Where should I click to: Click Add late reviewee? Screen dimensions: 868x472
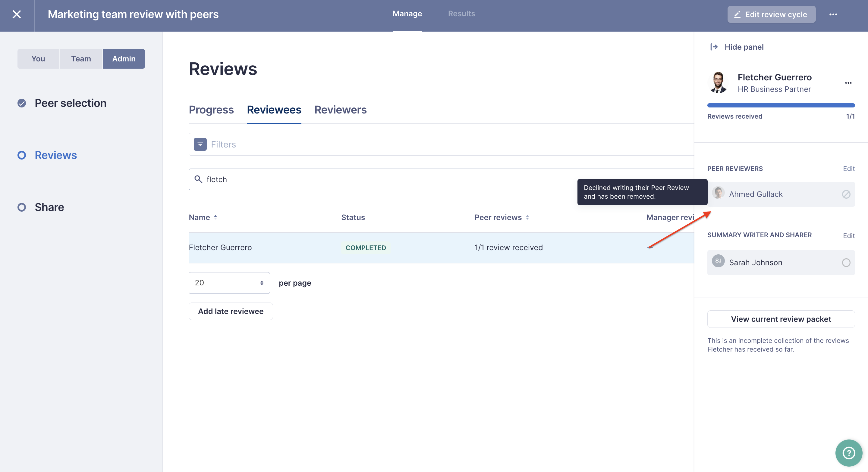tap(231, 311)
